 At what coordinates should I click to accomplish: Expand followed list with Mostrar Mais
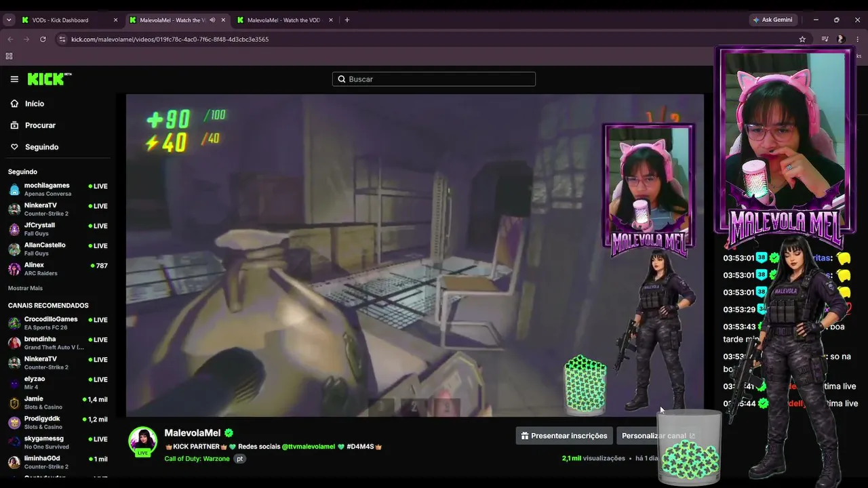coord(25,288)
